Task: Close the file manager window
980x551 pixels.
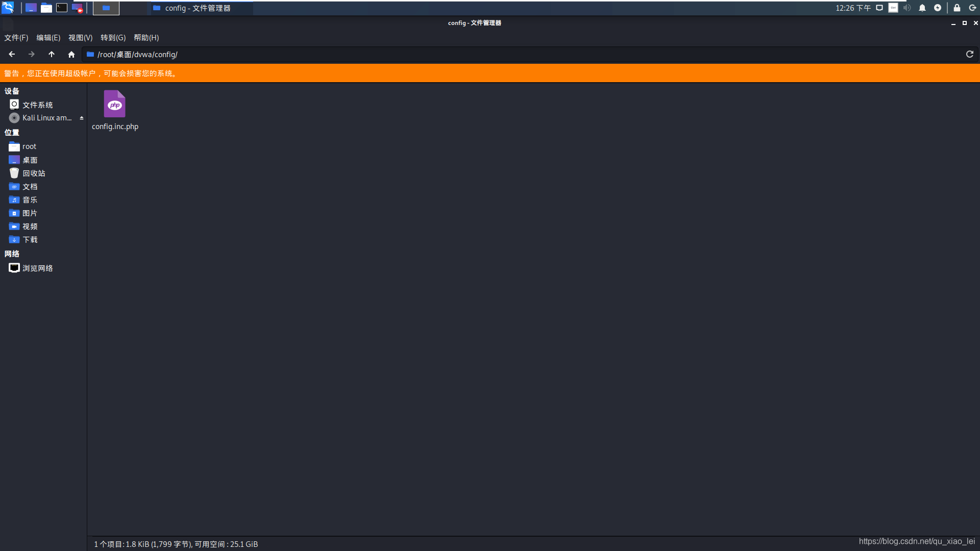Action: [x=975, y=23]
